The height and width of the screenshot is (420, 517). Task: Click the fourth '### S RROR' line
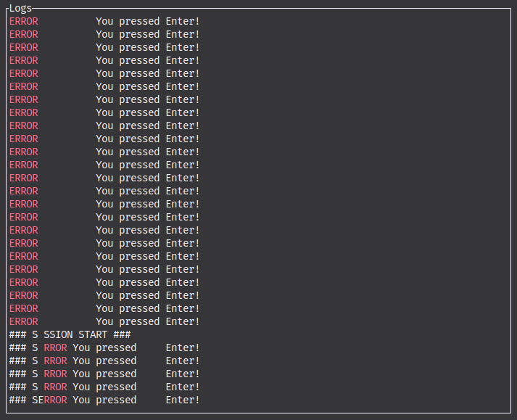click(x=104, y=387)
